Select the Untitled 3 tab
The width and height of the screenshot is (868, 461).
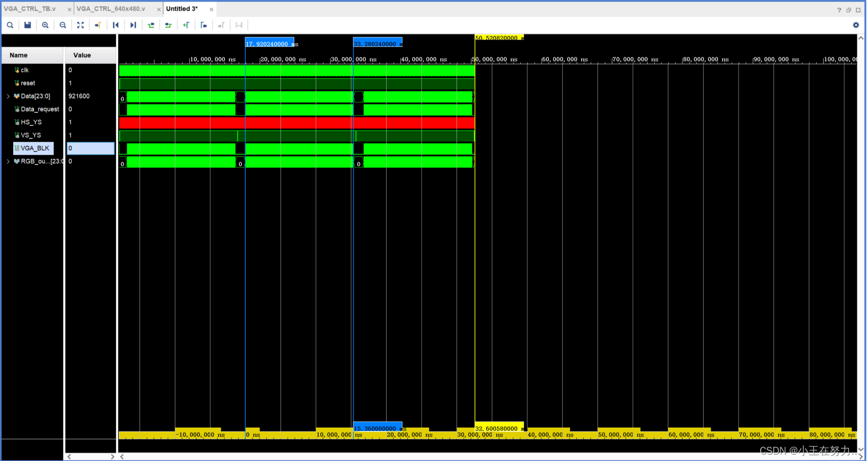coord(182,9)
